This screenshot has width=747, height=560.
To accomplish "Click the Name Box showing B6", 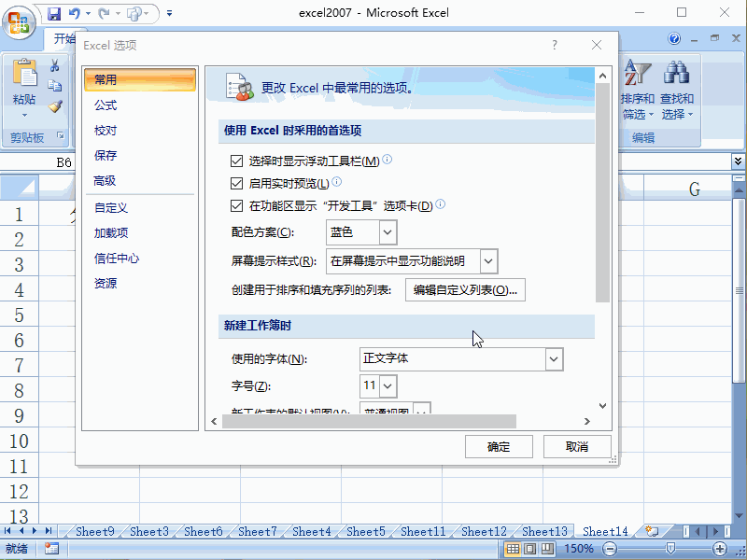I will point(37,162).
